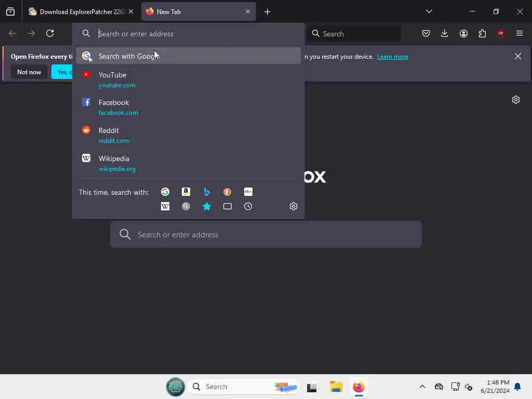Search this time with Bing
Screen dimensions: 532x399
[x=207, y=192]
